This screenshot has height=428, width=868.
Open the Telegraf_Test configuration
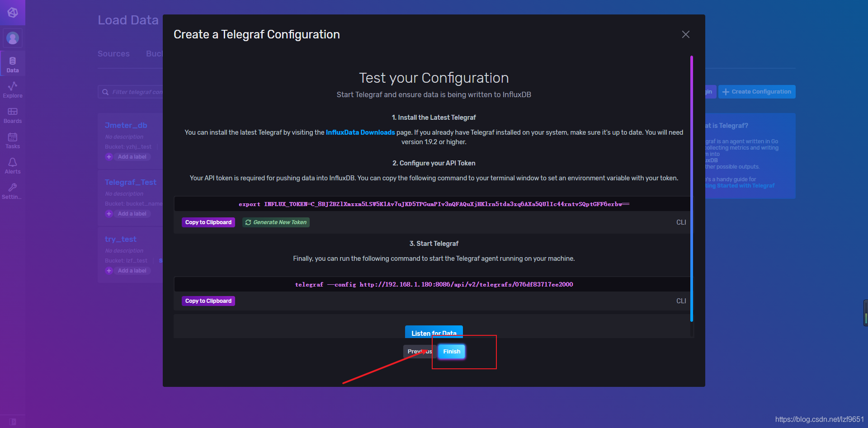(x=131, y=182)
